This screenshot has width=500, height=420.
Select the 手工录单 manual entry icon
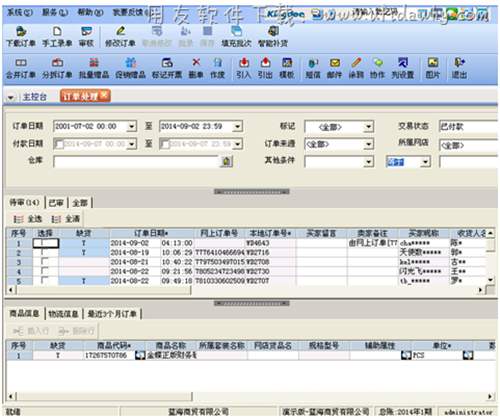click(x=57, y=32)
